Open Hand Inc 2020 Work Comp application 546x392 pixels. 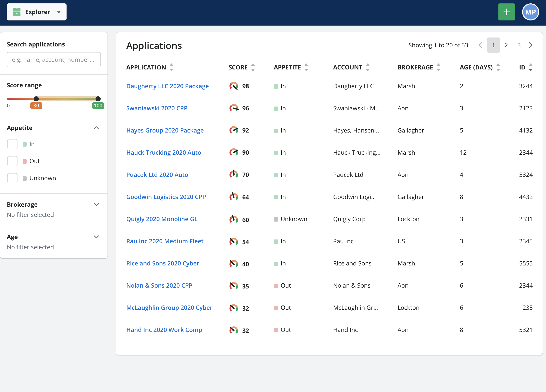pos(164,330)
